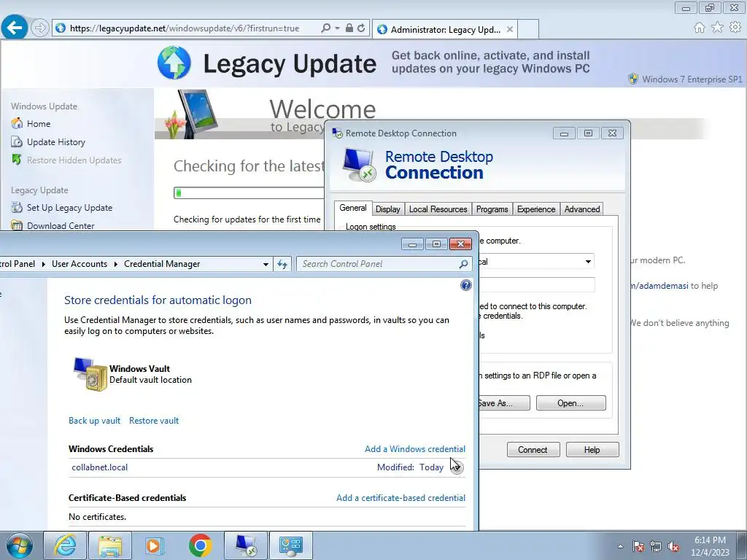Click the Windows Vault safe icon
This screenshot has width=747, height=560.
pyautogui.click(x=90, y=374)
